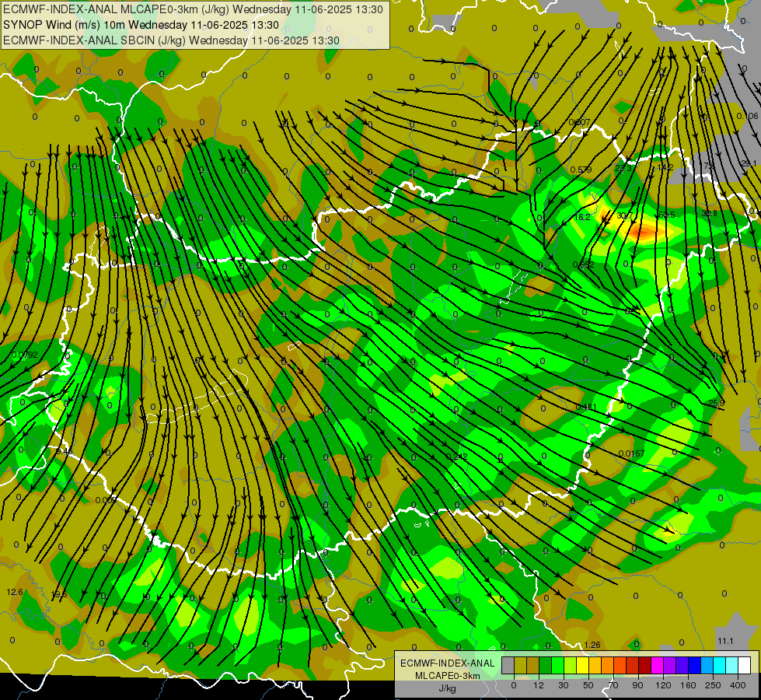Click the map value '30.7'
Viewport: 761px width, 700px height.
point(625,216)
